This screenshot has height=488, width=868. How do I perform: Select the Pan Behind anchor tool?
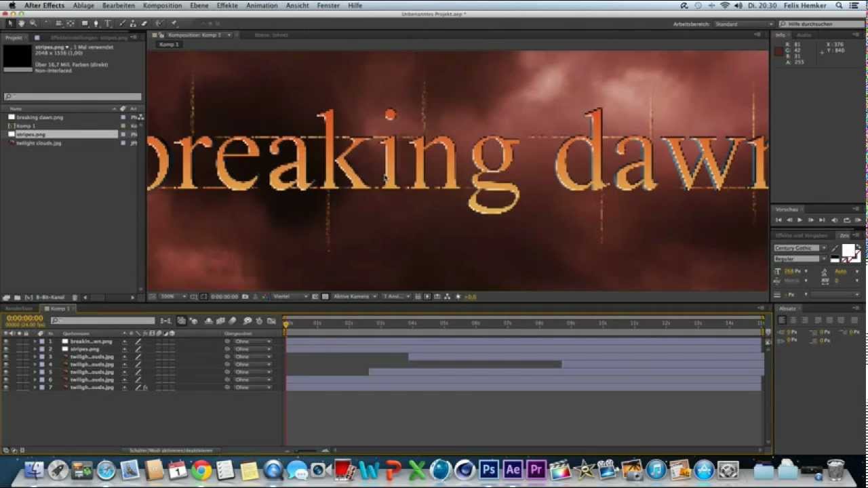(x=71, y=23)
